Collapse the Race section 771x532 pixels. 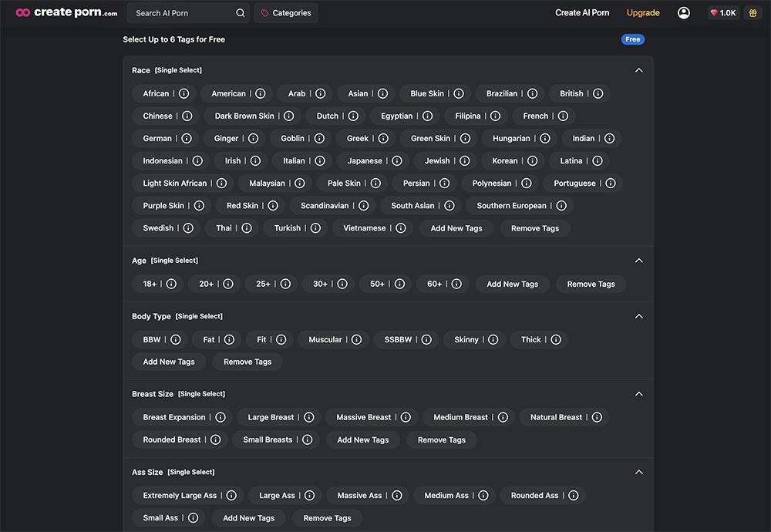click(x=638, y=69)
